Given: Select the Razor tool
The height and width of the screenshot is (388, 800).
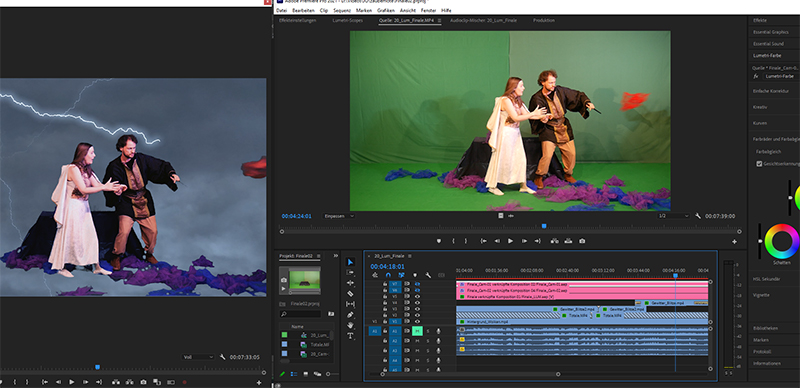Looking at the screenshot, I should [x=351, y=294].
